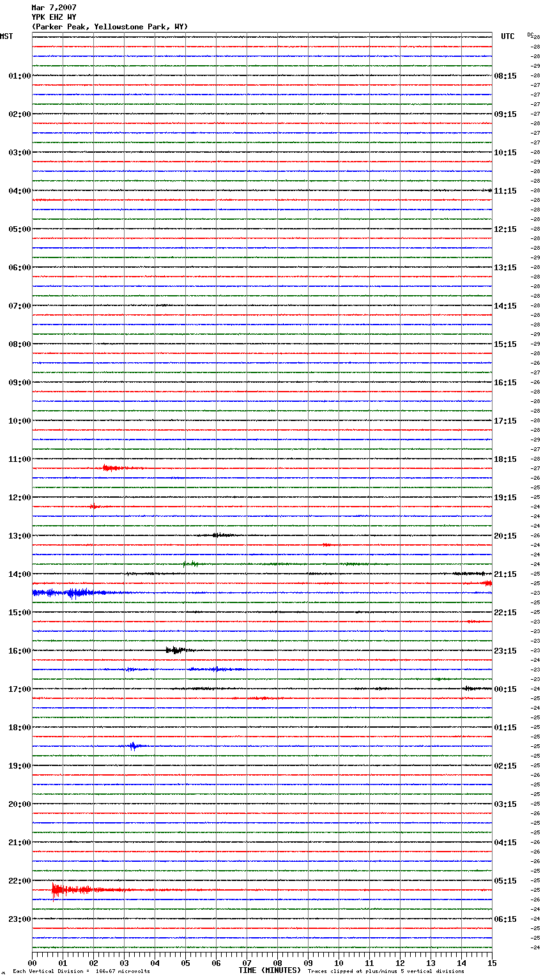
Task: Click the 09:15 UTC time label
Action: point(505,114)
